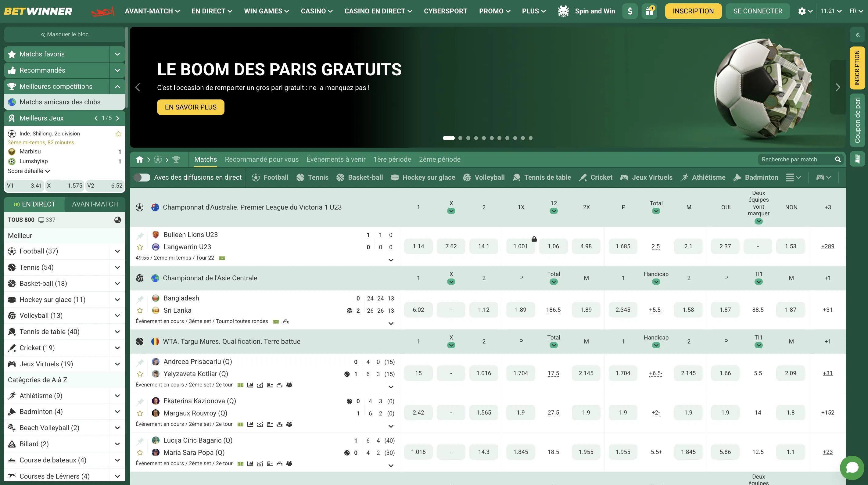Image resolution: width=868 pixels, height=485 pixels.
Task: Toggle Avec des diffusions en direct switch
Action: click(x=142, y=177)
